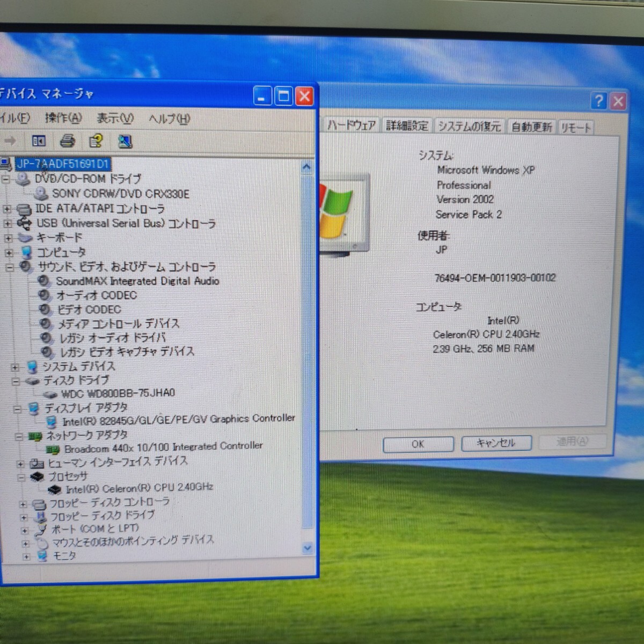Collapse the DVD/CD-ROM ドライブ node
This screenshot has width=644, height=644.
coord(6,179)
